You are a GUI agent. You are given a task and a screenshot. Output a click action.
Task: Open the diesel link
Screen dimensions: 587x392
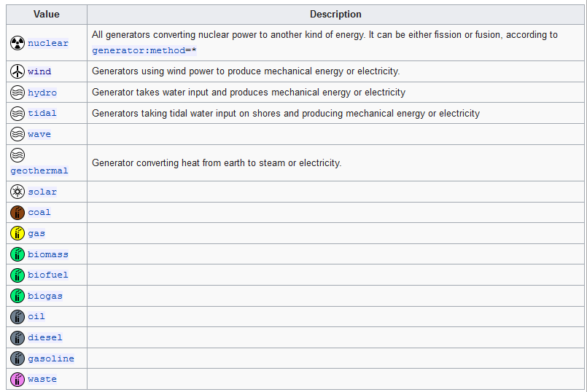click(45, 337)
